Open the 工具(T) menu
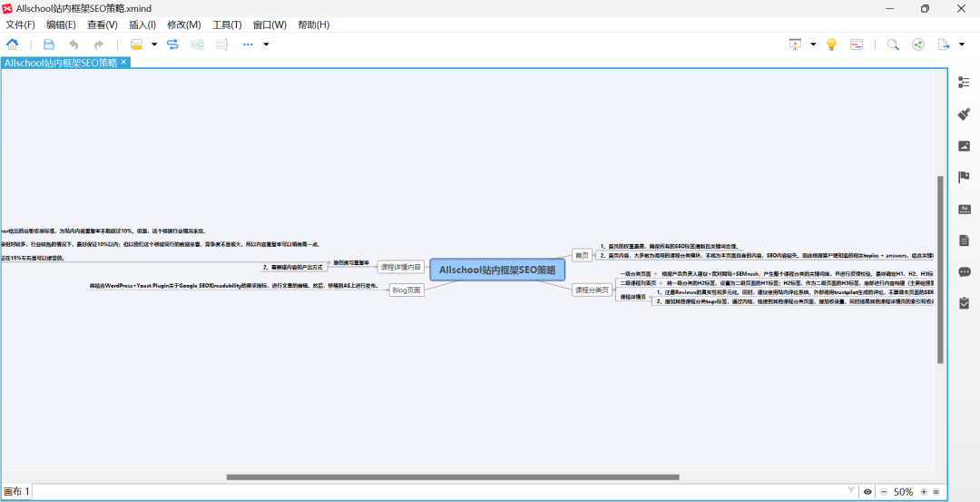 [227, 25]
